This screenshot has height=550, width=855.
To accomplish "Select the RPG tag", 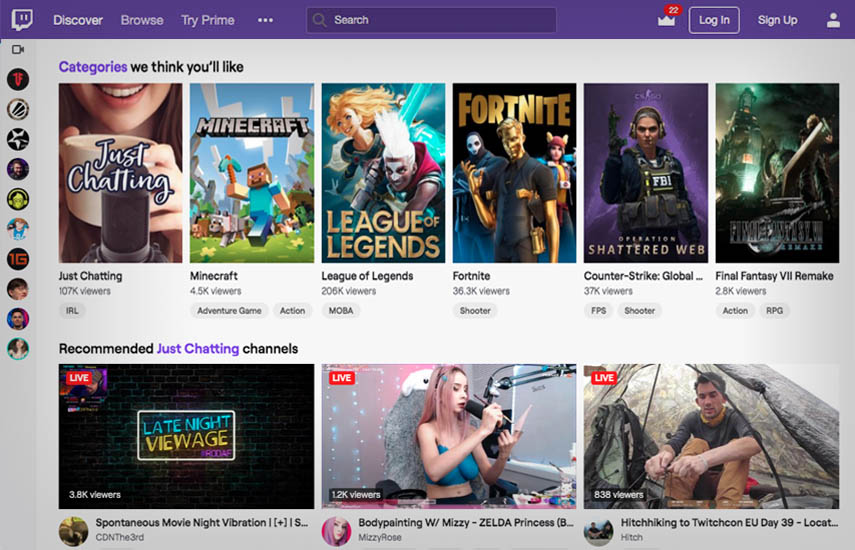I will [774, 311].
